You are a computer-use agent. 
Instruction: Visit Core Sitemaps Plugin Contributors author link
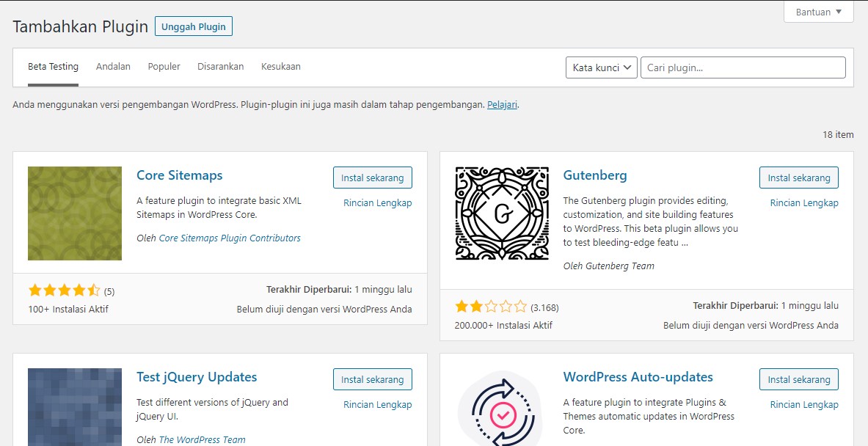[x=230, y=238]
